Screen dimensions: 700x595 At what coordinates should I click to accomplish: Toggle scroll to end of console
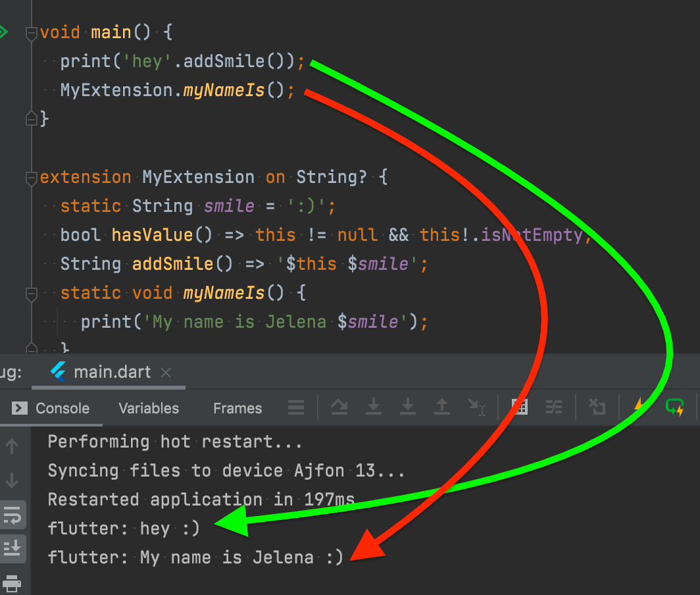point(12,548)
